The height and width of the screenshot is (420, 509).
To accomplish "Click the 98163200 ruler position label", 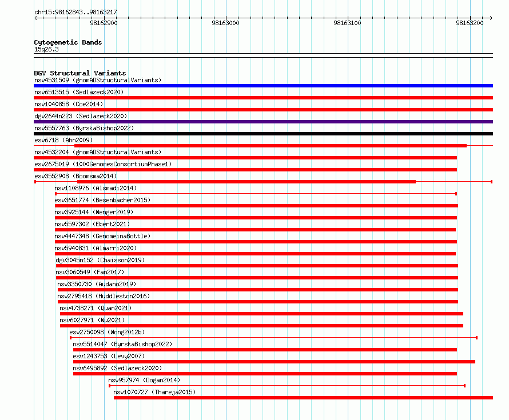I will (x=470, y=23).
